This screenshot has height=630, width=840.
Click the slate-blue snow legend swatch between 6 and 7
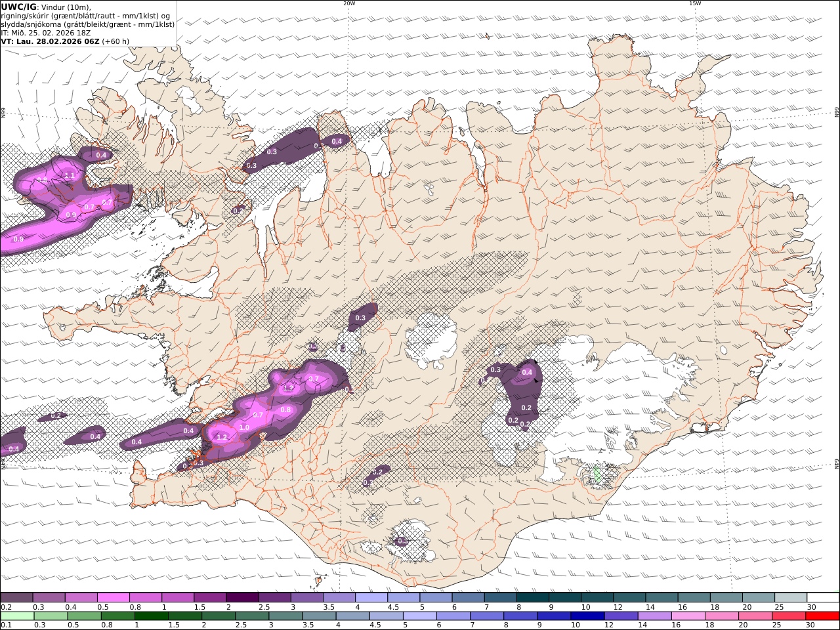coord(469,597)
